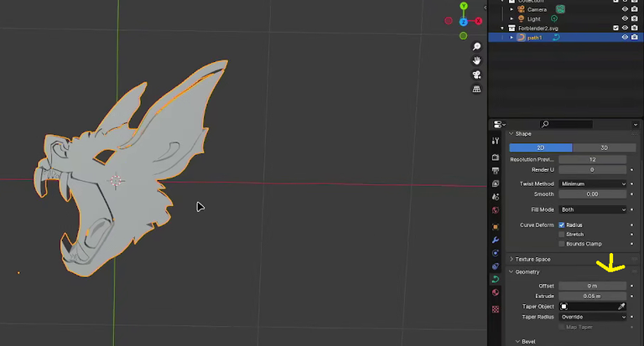Viewport: 644px width, 346px height.
Task: Open the Modifiers wrench properties tab
Action: (x=496, y=240)
